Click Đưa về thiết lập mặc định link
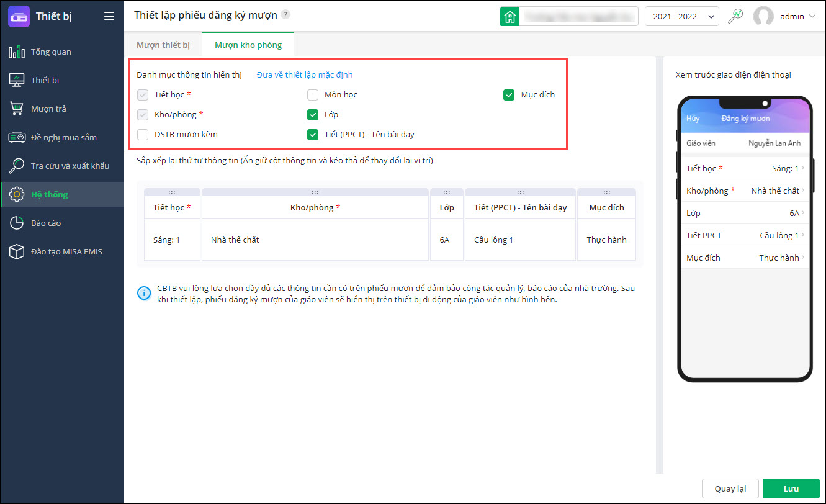The image size is (826, 504). [x=305, y=75]
